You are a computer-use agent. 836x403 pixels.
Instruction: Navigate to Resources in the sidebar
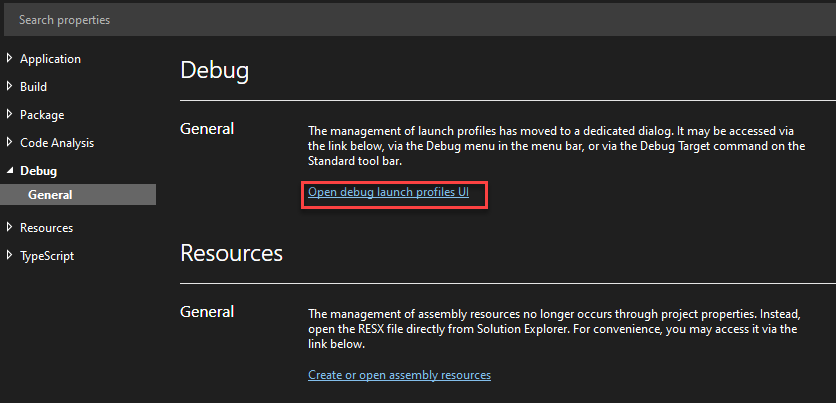point(46,227)
